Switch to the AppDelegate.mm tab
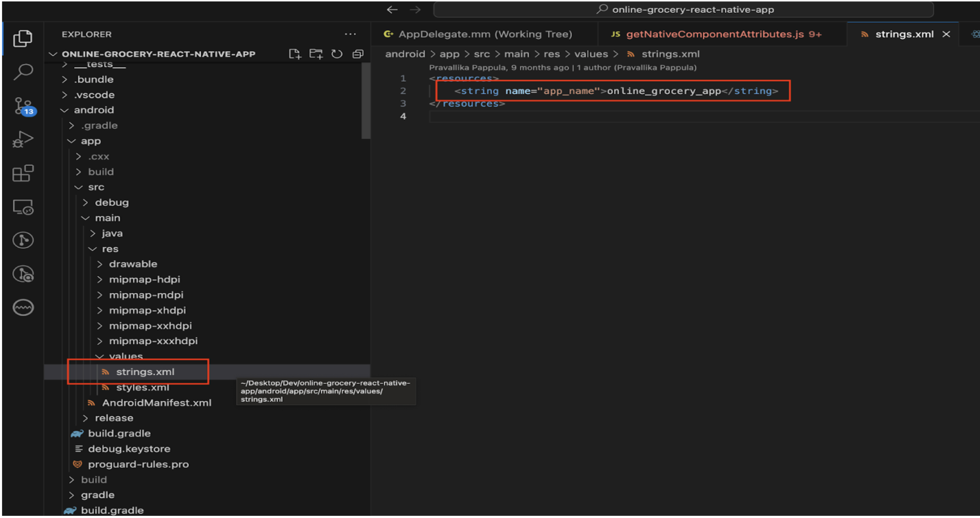Screen dimensions: 980x518 [478, 34]
